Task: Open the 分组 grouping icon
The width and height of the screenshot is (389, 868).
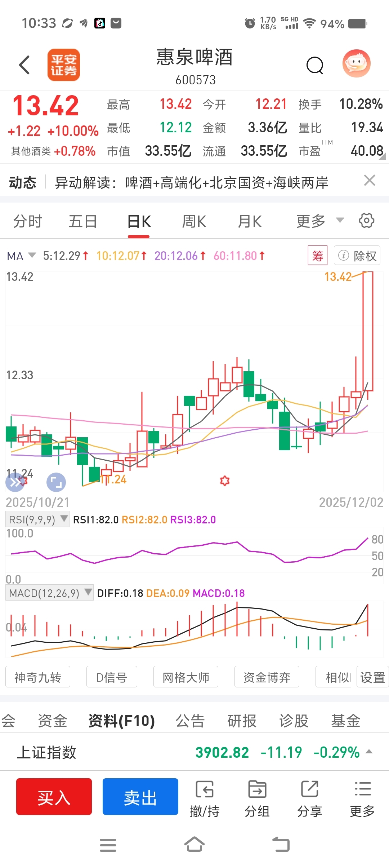Action: 257,799
